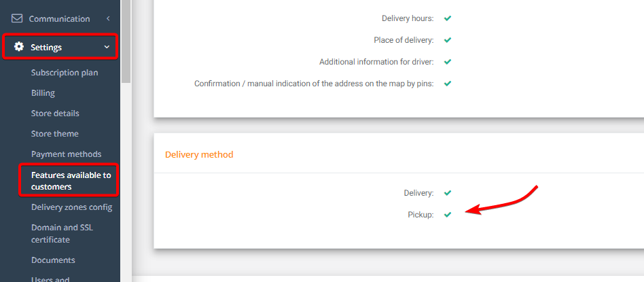Open Delivery zones config

point(71,207)
